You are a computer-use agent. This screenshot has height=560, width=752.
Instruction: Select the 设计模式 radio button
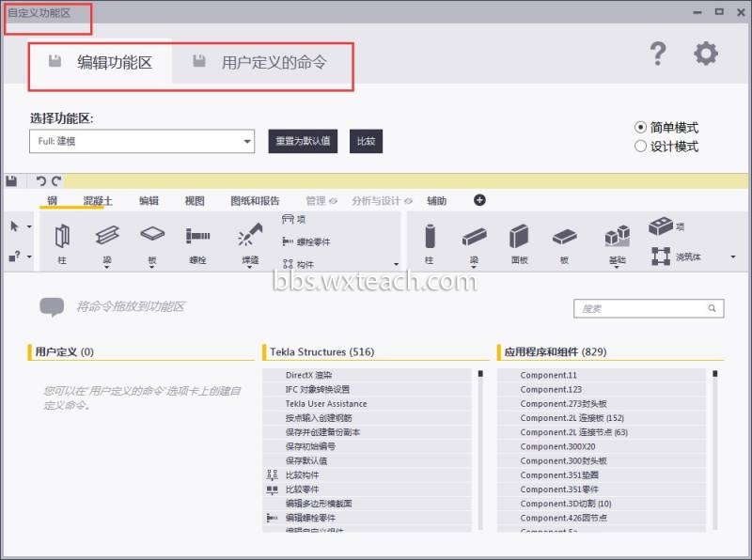pyautogui.click(x=640, y=147)
